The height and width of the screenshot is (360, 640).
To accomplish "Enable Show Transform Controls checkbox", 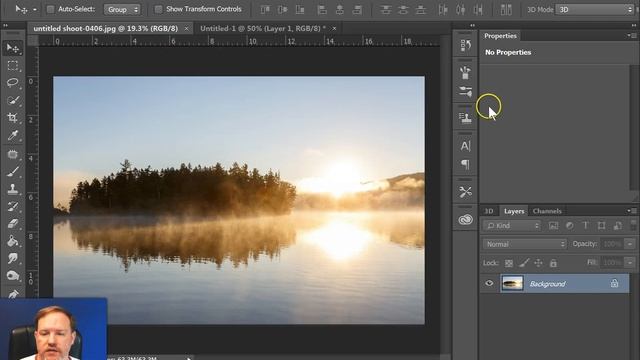I will tap(158, 9).
